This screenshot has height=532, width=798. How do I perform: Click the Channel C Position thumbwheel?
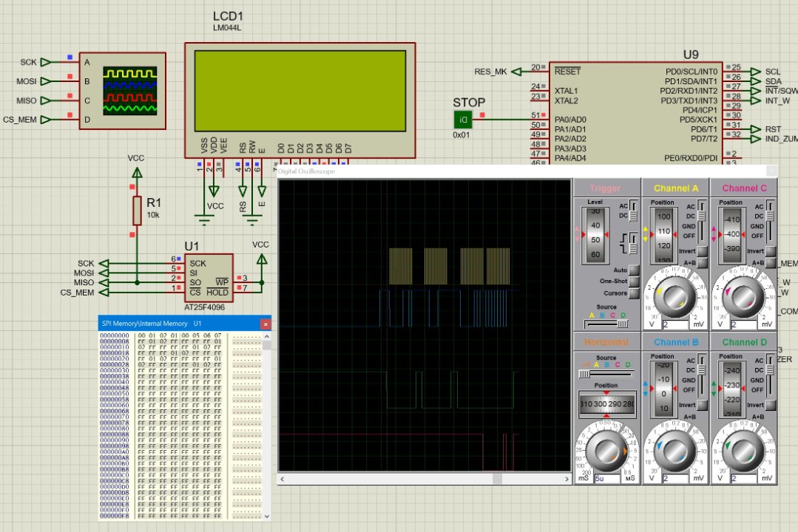731,234
